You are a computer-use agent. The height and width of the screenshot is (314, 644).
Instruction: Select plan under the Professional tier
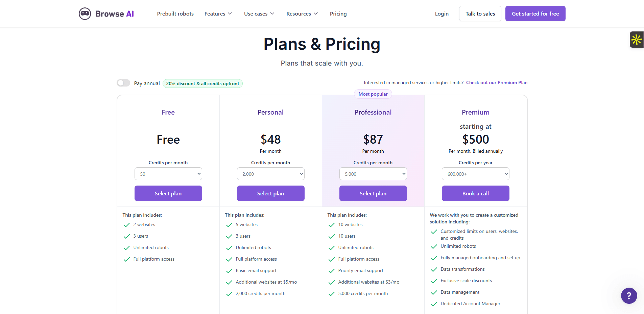pyautogui.click(x=373, y=193)
